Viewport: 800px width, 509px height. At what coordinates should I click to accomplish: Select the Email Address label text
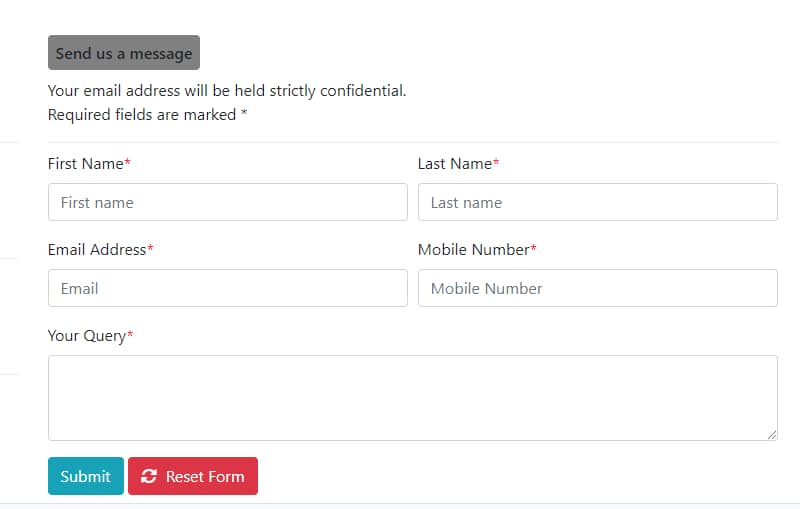[x=97, y=250]
